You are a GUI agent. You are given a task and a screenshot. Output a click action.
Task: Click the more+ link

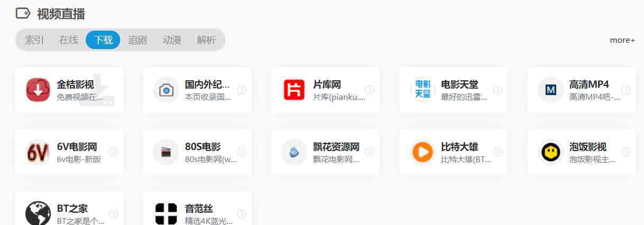point(622,40)
